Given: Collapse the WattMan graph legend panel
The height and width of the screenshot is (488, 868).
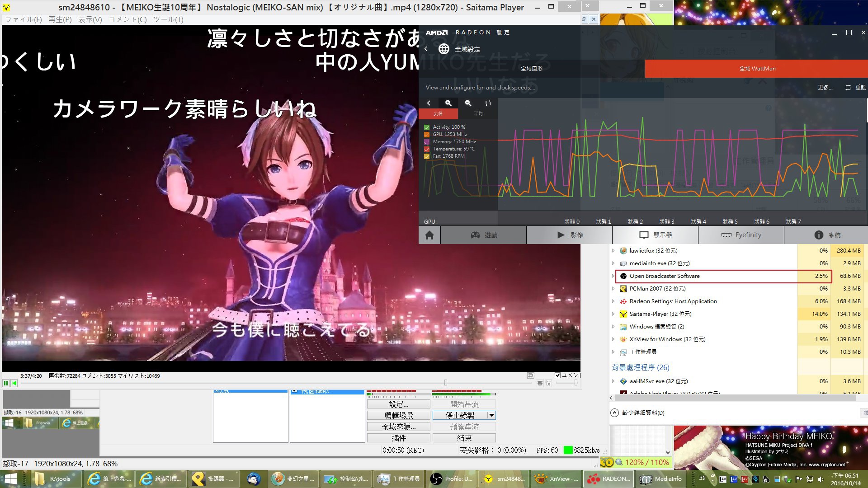Looking at the screenshot, I should tap(429, 103).
